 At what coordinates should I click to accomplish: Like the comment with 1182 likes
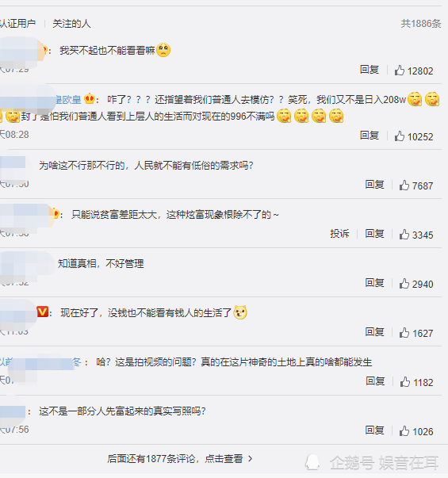404,381
